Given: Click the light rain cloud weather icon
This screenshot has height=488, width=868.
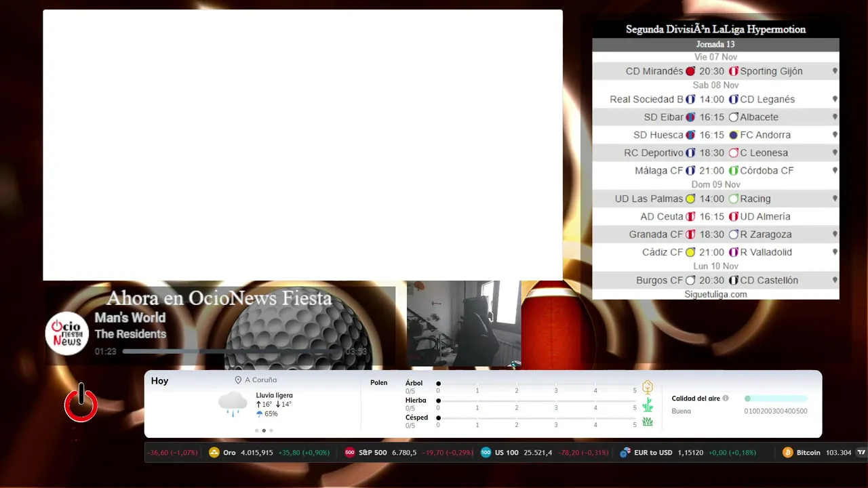Looking at the screenshot, I should (x=233, y=404).
